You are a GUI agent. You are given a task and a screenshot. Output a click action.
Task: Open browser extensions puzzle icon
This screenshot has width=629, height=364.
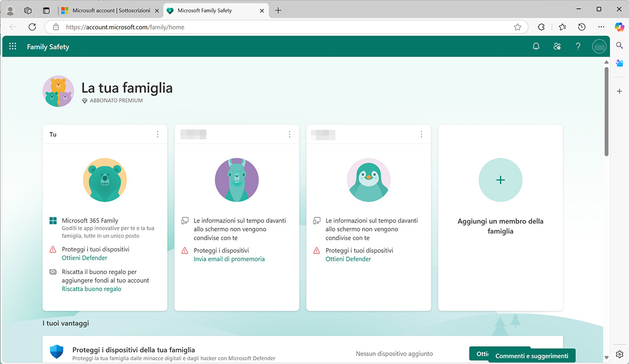coord(541,27)
